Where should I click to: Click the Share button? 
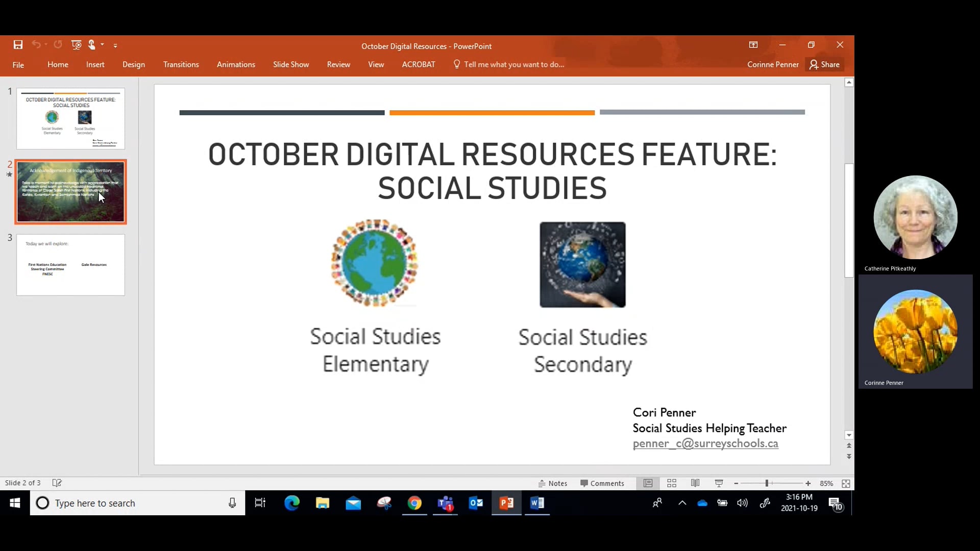click(x=825, y=64)
